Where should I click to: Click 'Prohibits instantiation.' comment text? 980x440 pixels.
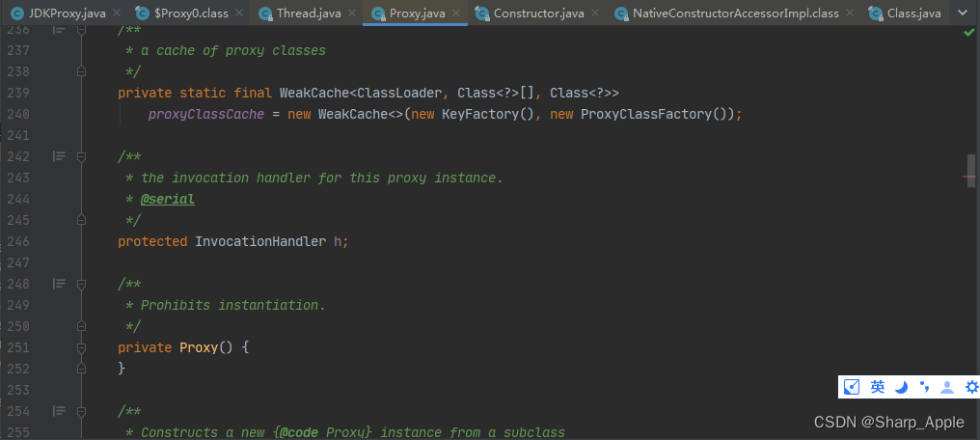click(233, 305)
